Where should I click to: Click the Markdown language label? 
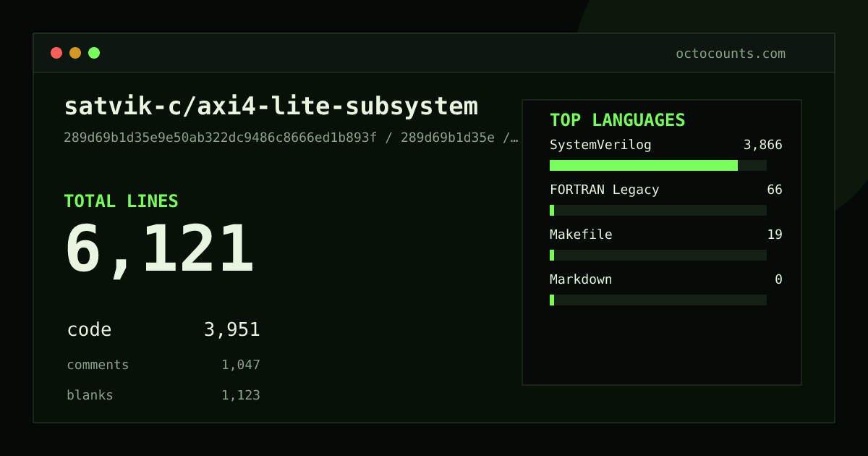[581, 279]
